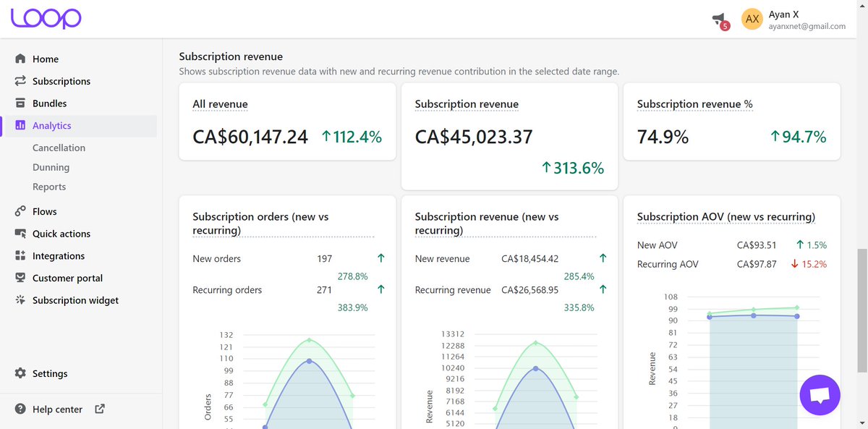Viewport: 868px width, 429px height.
Task: Click the 383.9% recurring orders change
Action: 353,307
